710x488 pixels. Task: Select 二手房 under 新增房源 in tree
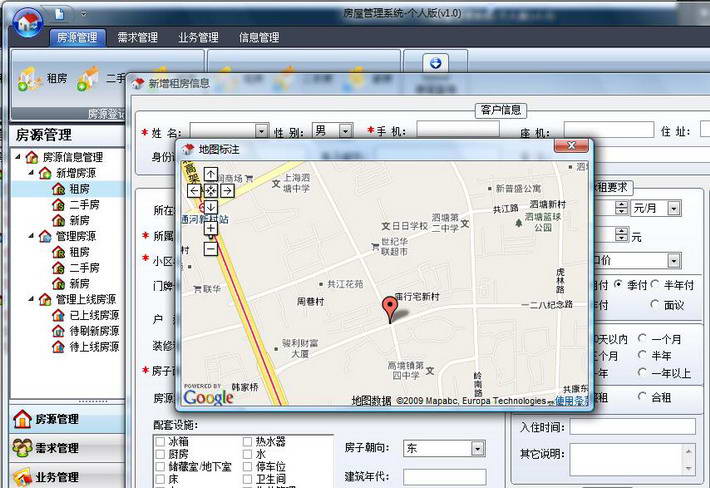coord(84,205)
